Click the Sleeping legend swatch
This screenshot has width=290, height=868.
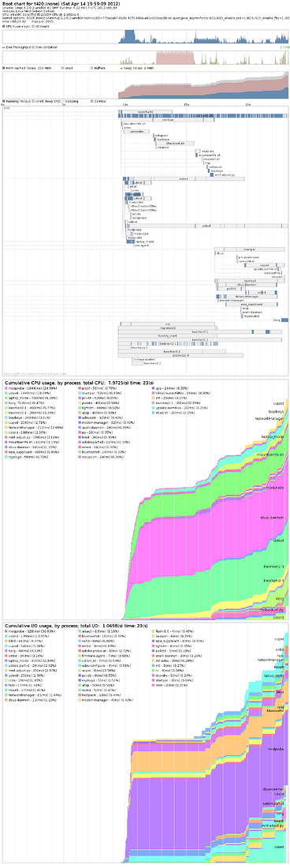pos(62,101)
